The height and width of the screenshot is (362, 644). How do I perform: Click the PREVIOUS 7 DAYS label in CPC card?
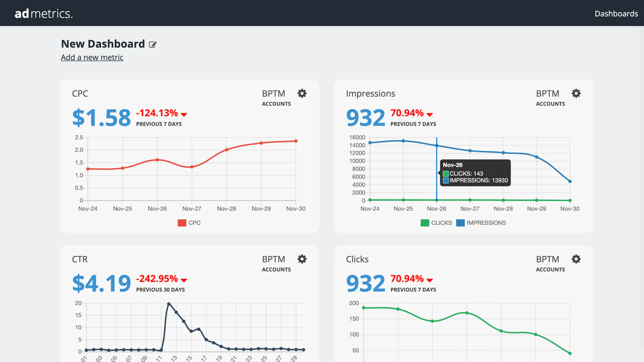(159, 124)
